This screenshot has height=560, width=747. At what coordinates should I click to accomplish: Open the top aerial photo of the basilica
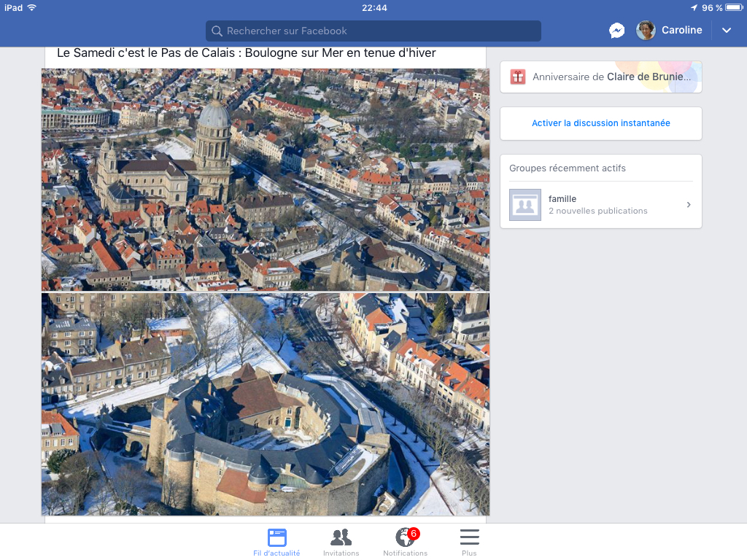pyautogui.click(x=265, y=179)
